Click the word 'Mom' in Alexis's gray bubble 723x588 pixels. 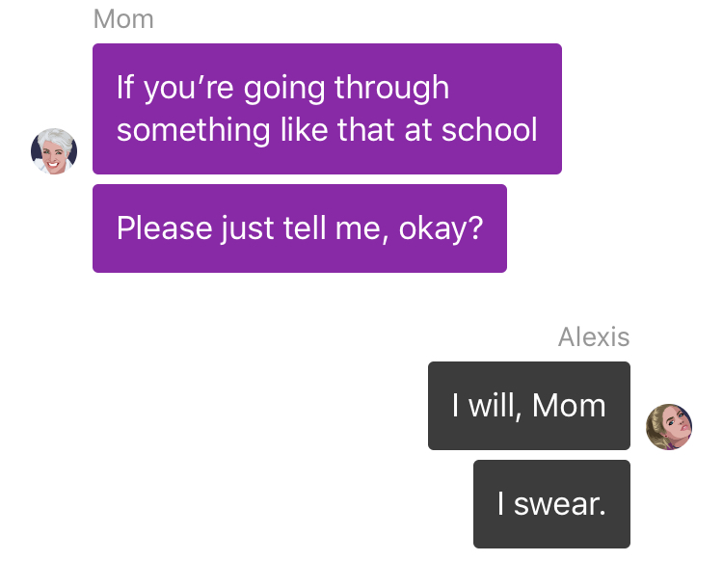pos(569,406)
